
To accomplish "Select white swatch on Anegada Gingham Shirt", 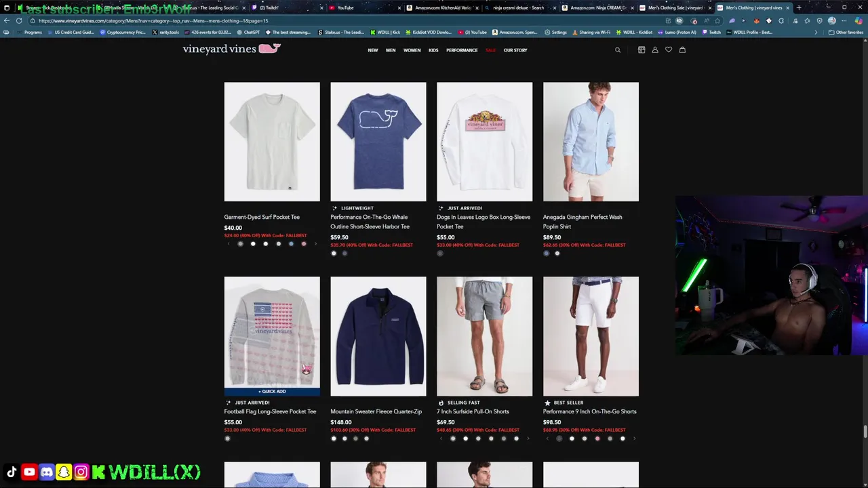I will coord(557,253).
